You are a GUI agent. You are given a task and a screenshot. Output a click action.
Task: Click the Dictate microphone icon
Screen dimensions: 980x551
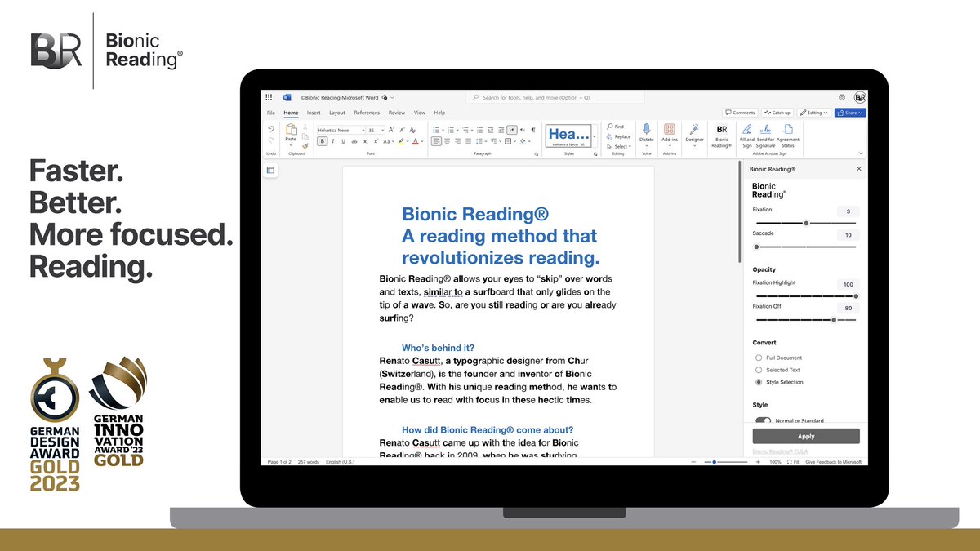point(647,129)
